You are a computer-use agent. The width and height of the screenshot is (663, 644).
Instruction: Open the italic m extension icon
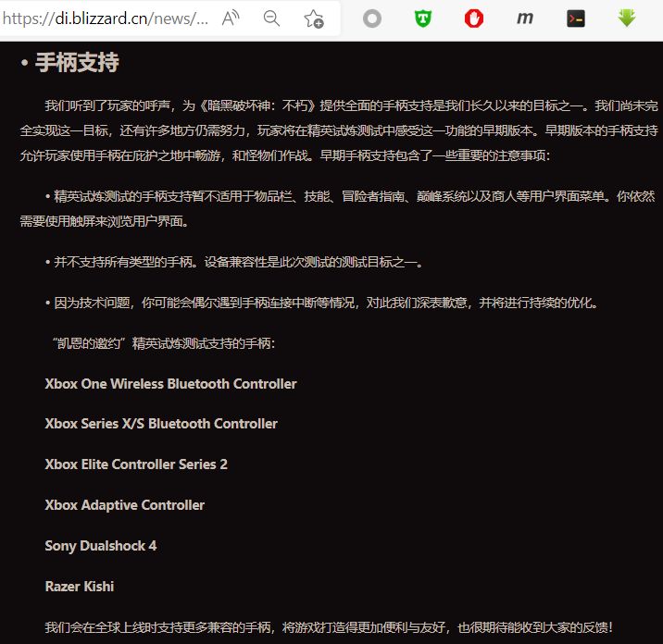525,19
